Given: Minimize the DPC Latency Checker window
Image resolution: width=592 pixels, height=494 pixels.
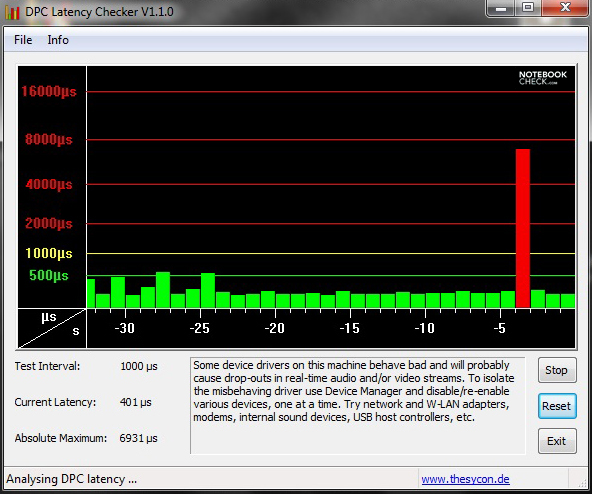Looking at the screenshot, I should (x=501, y=8).
